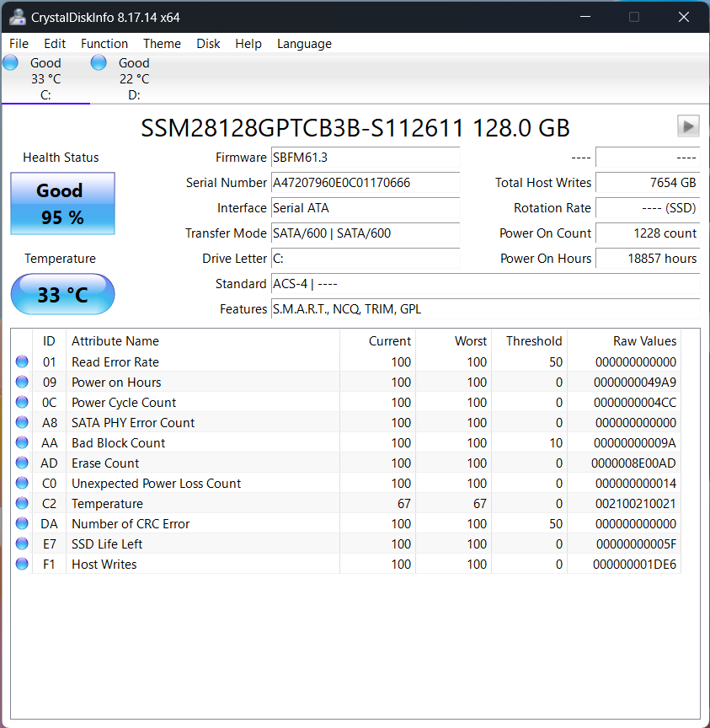Click the status dot beside Erase Count
Screen dimensions: 710x728
21,463
